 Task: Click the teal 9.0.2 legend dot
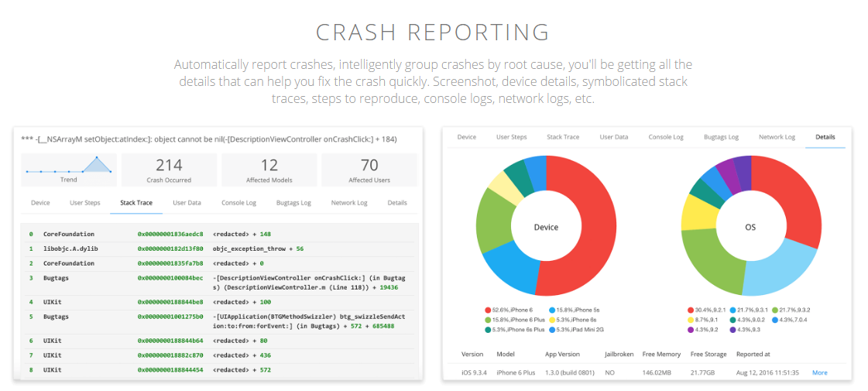coord(733,320)
